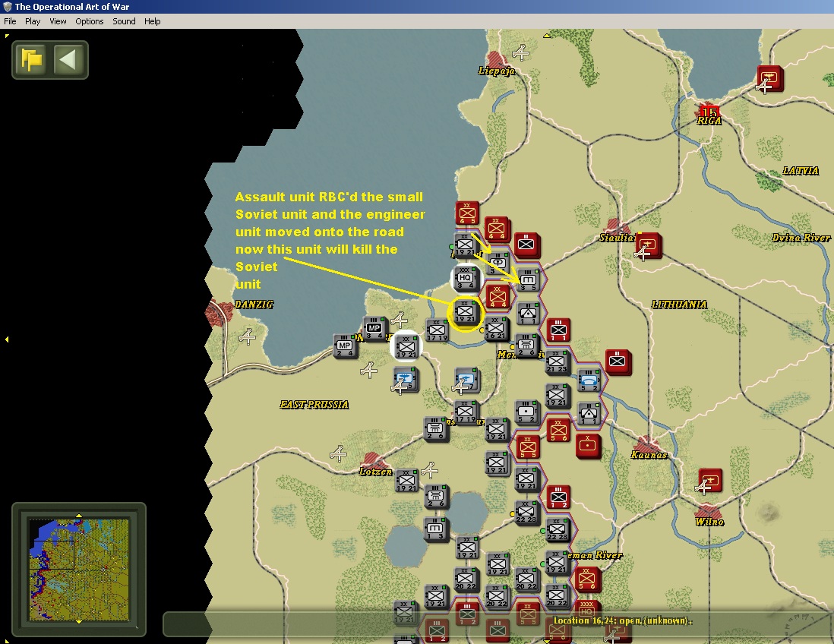Screen dimensions: 834x644
Task: Click the LITHUANIA map label
Action: tap(679, 305)
